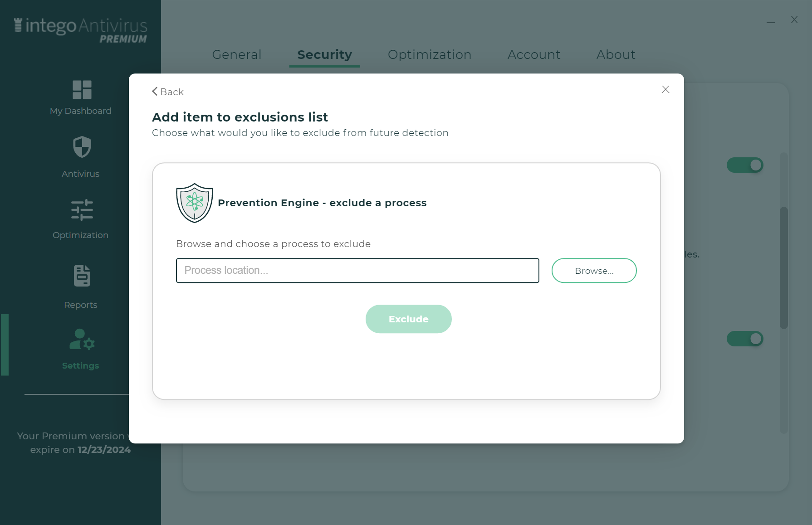Open My Dashboard grid icon
Image resolution: width=812 pixels, height=525 pixels.
coord(82,90)
